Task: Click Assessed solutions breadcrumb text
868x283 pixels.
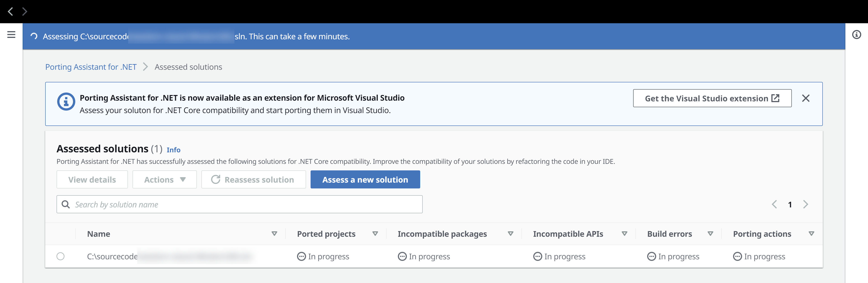Action: pos(188,67)
